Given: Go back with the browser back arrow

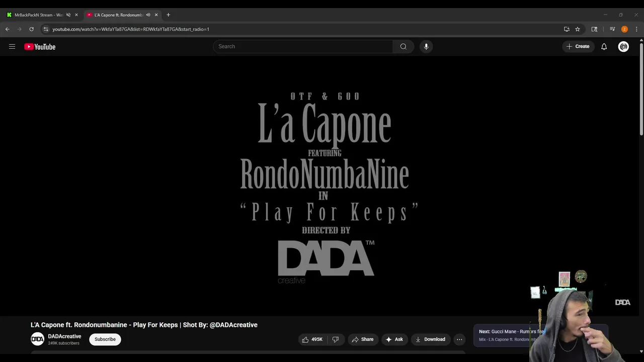Looking at the screenshot, I should 8,29.
